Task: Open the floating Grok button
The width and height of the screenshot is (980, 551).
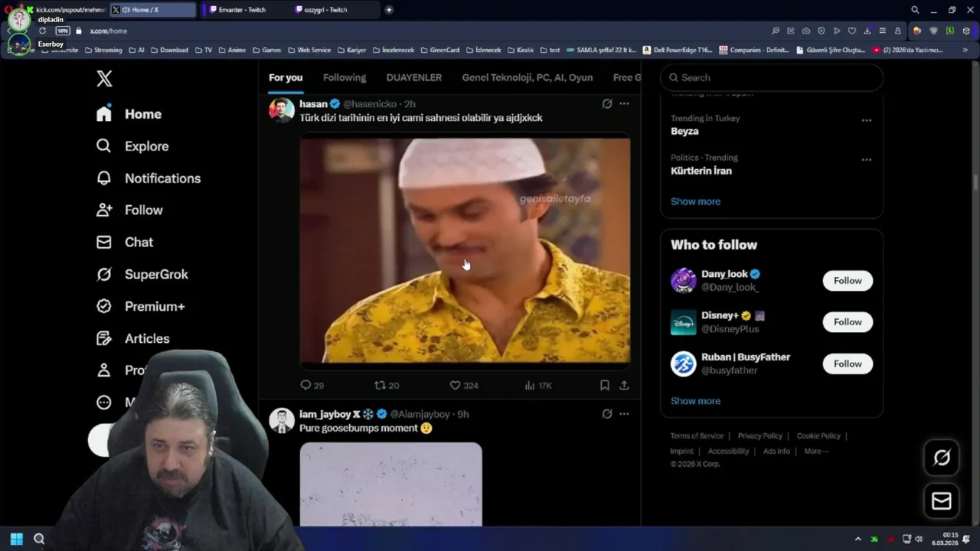Action: coord(942,458)
